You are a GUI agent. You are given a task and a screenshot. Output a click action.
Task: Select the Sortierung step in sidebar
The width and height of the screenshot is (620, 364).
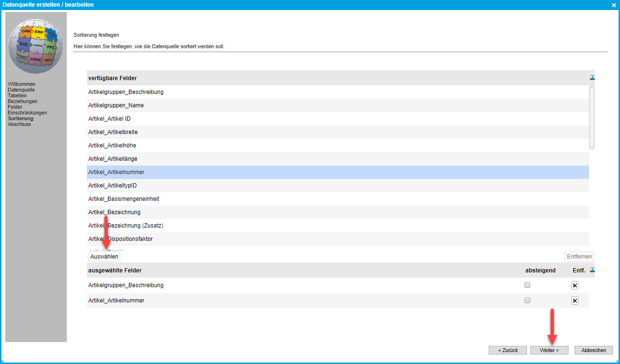pyautogui.click(x=21, y=118)
